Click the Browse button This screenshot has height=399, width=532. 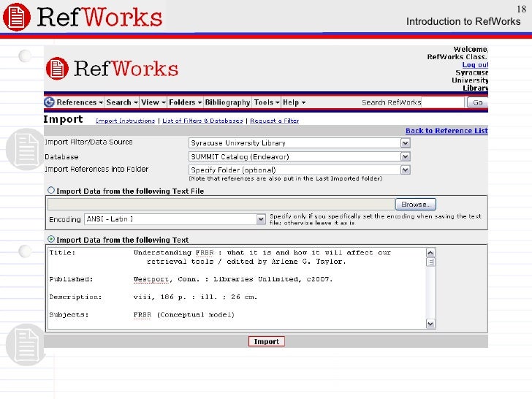[x=415, y=205]
